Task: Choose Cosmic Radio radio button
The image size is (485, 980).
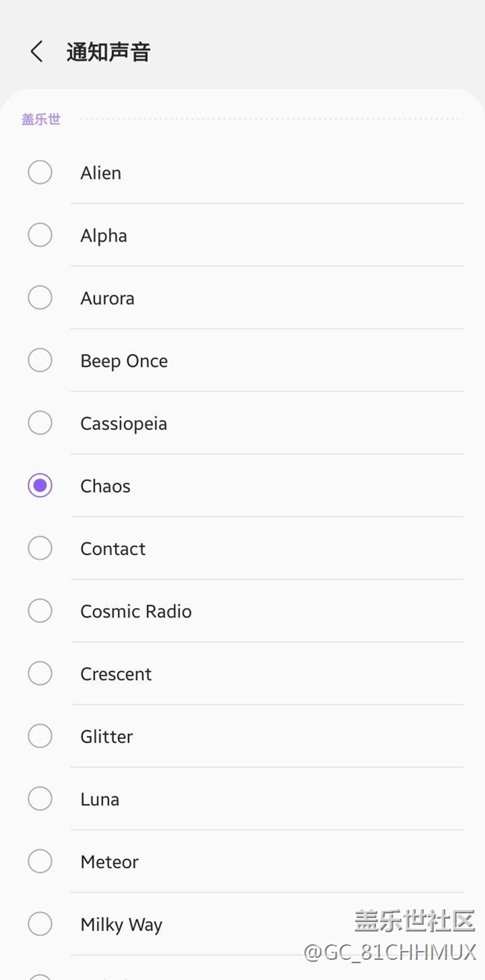Action: (40, 611)
